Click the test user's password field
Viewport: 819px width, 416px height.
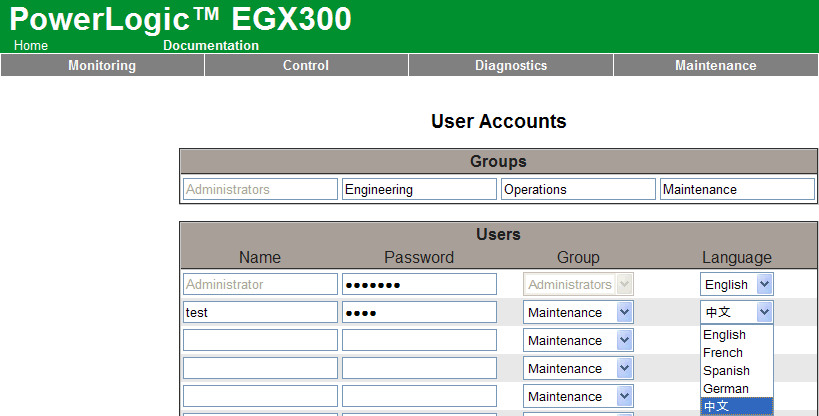pyautogui.click(x=419, y=313)
